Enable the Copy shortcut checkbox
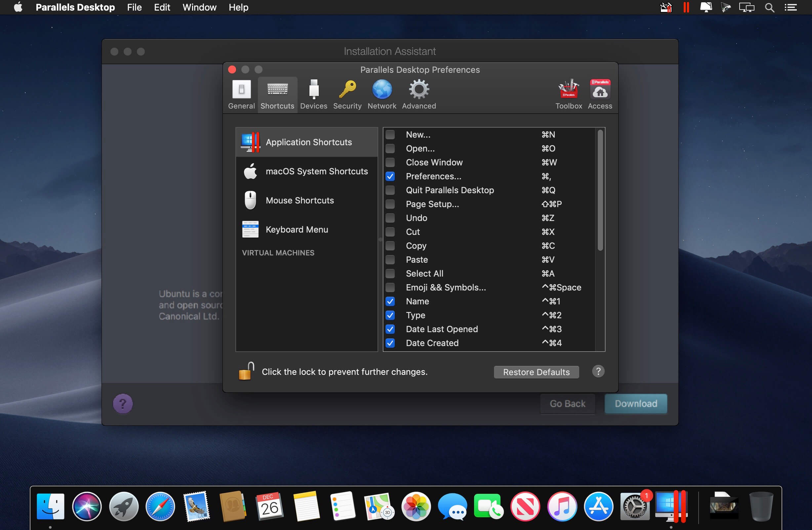Viewport: 812px width, 530px height. pos(390,245)
